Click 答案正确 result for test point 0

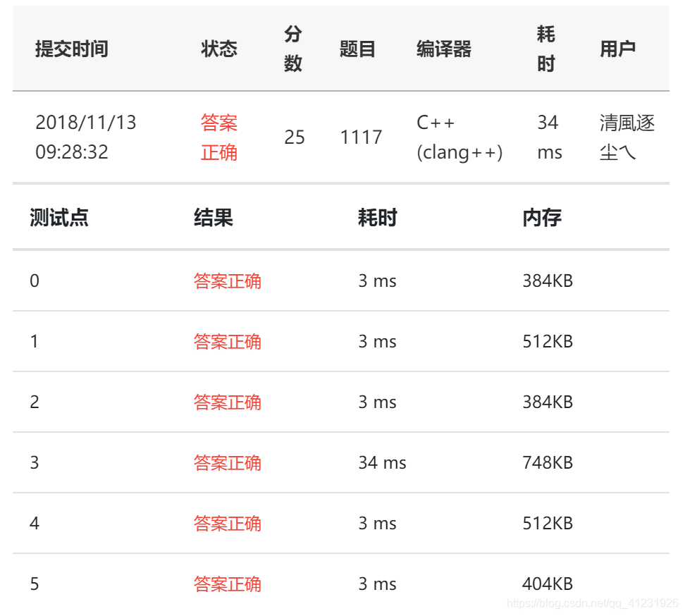click(227, 281)
